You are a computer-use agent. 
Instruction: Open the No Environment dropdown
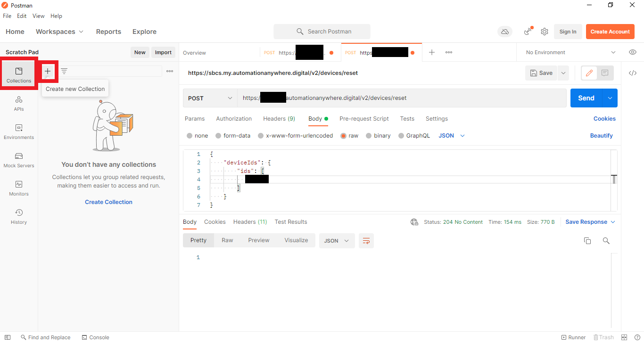click(570, 52)
